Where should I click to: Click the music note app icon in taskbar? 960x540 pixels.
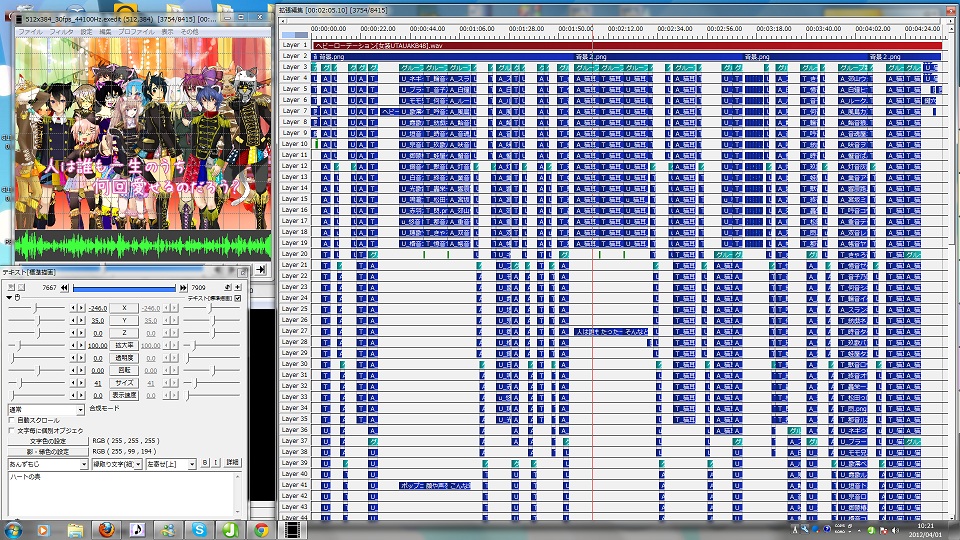(137, 530)
